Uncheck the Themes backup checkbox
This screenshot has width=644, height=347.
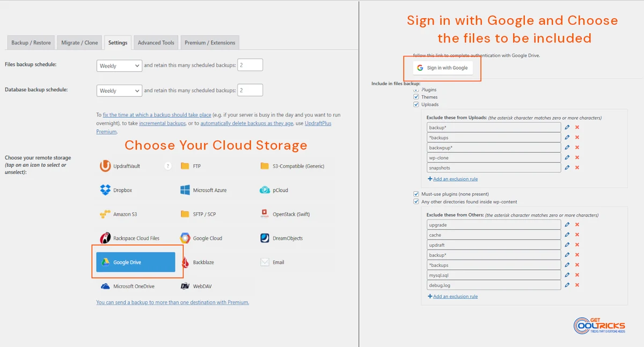pyautogui.click(x=416, y=97)
